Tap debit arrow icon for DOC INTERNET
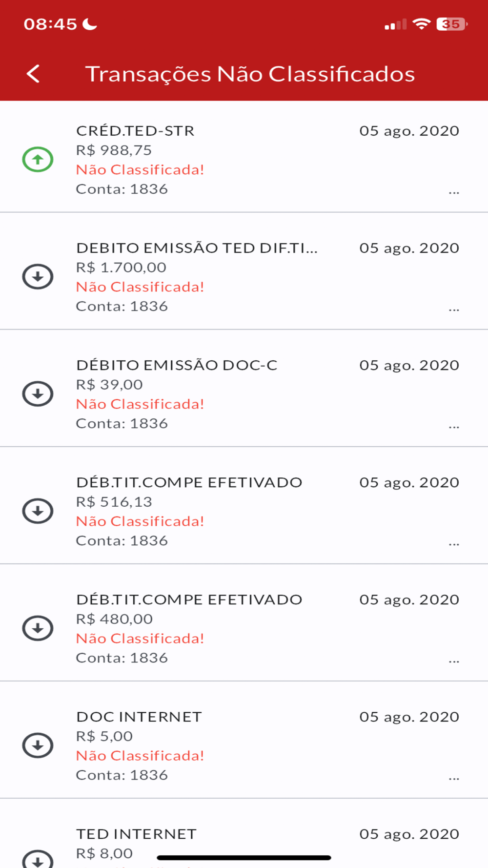 point(38,745)
